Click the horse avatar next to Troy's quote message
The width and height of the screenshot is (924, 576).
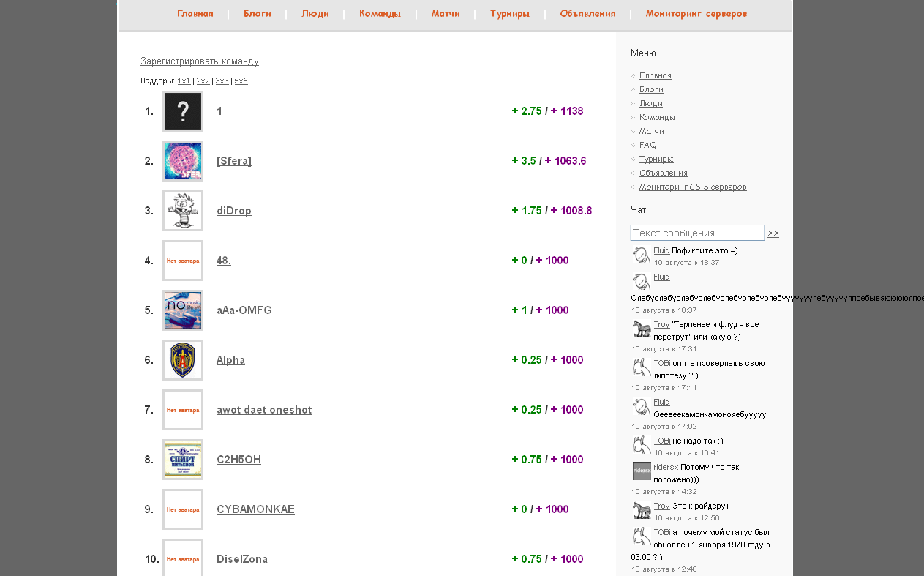642,329
